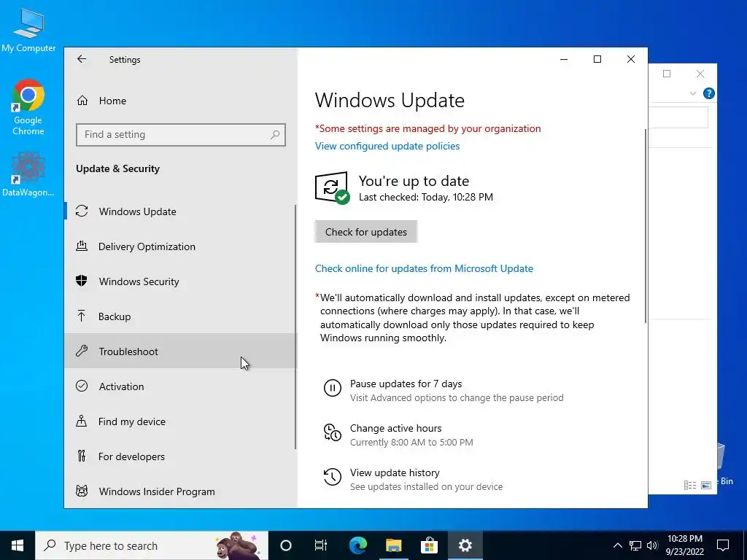Click the Find my device location icon

pos(82,421)
